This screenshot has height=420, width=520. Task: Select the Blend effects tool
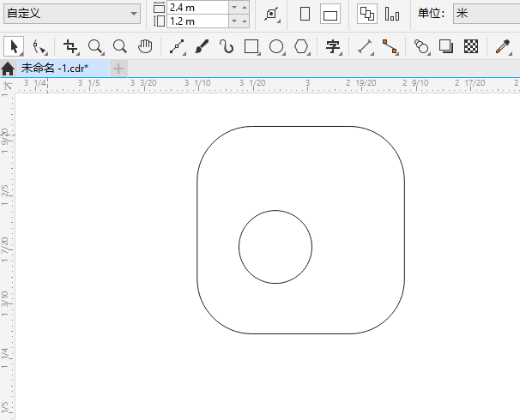[421, 46]
